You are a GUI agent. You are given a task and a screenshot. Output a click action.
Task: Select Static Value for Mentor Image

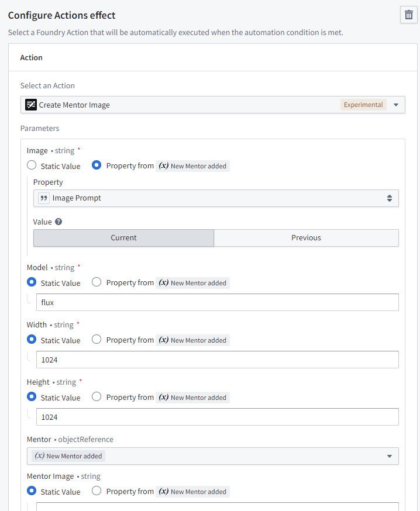coord(32,491)
